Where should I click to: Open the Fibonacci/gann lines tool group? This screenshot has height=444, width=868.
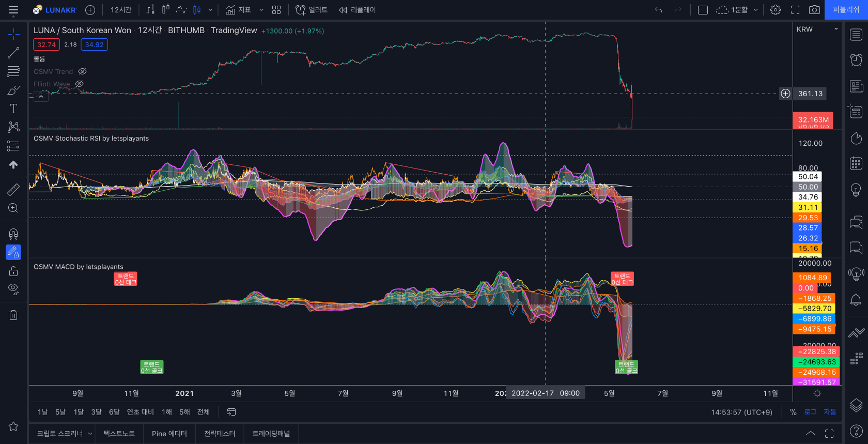13,71
